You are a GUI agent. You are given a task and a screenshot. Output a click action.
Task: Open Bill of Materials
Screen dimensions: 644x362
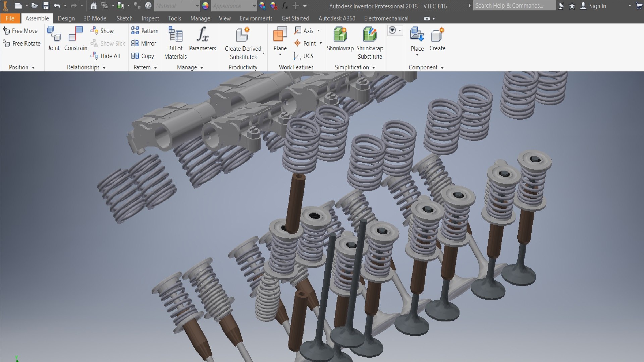click(x=175, y=43)
